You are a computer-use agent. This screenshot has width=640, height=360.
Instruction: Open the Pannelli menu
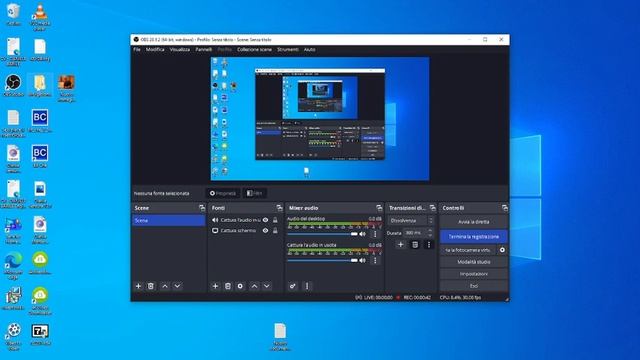click(203, 49)
